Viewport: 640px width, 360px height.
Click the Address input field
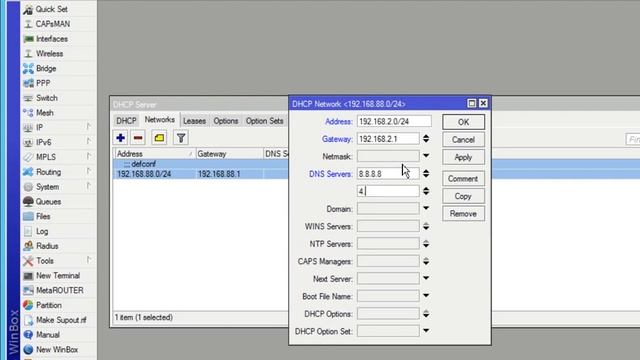point(394,121)
